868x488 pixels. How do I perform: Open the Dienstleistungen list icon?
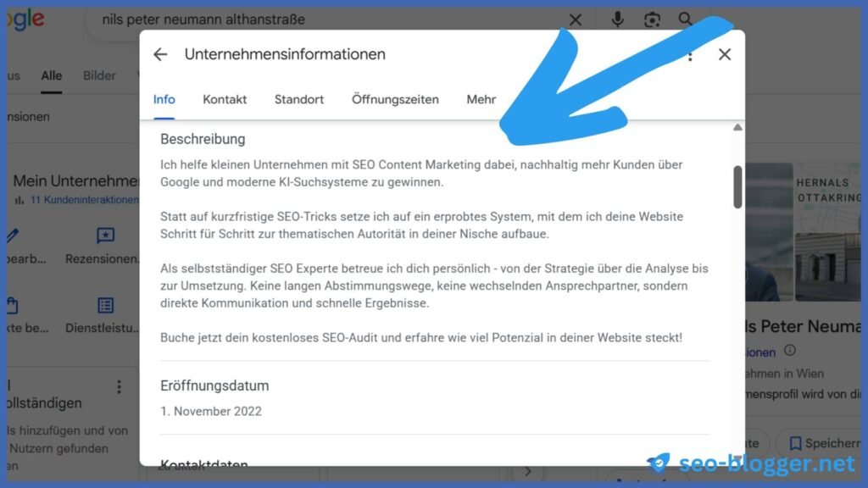(105, 305)
